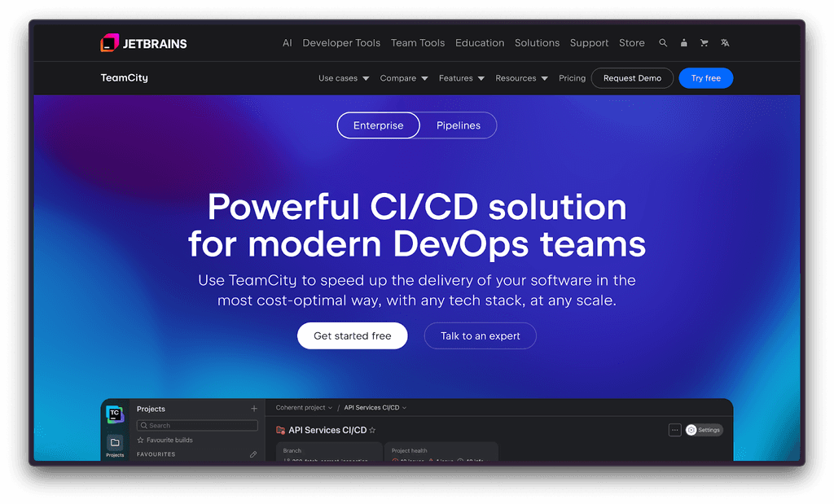Expand the Resources dropdown

pos(521,78)
